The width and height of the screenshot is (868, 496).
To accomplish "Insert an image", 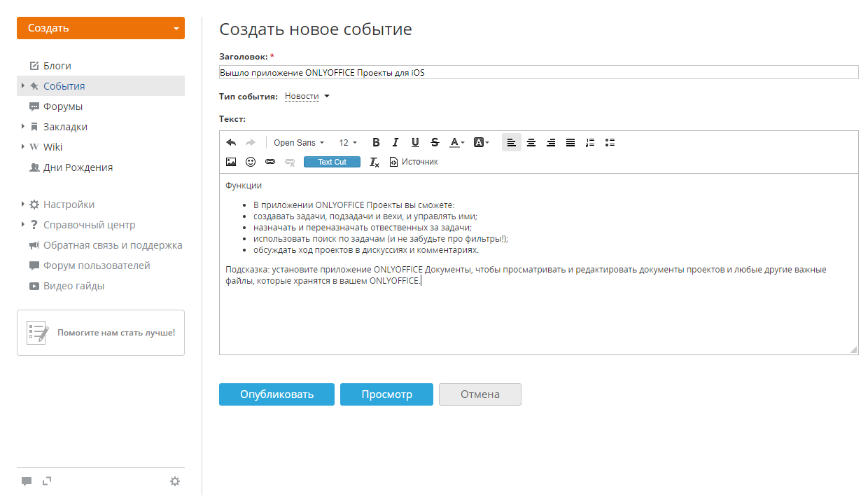I will tap(231, 162).
